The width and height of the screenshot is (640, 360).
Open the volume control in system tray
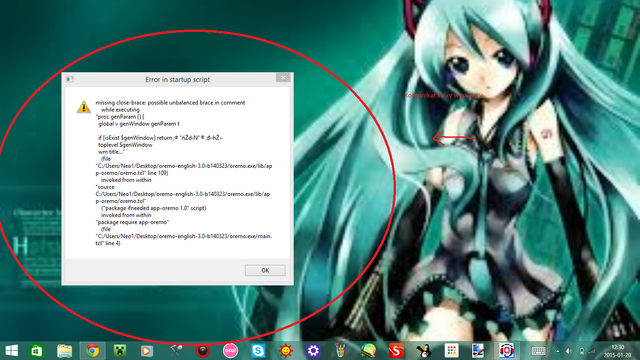click(569, 351)
